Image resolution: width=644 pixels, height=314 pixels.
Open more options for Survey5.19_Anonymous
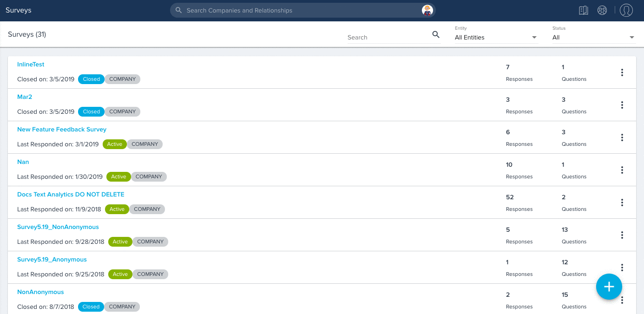click(622, 268)
